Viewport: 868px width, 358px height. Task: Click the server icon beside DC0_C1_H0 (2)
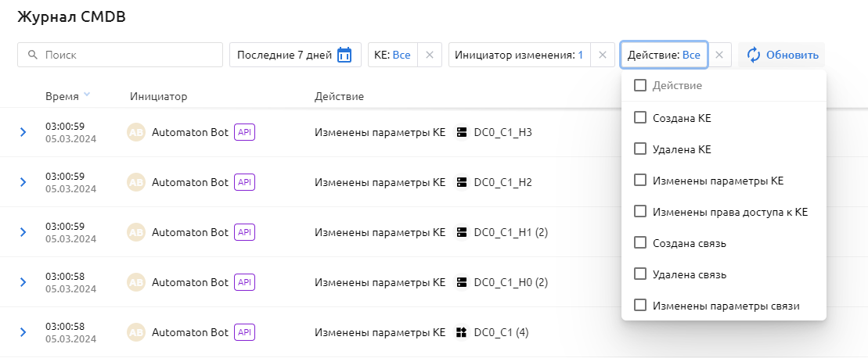pyautogui.click(x=461, y=282)
